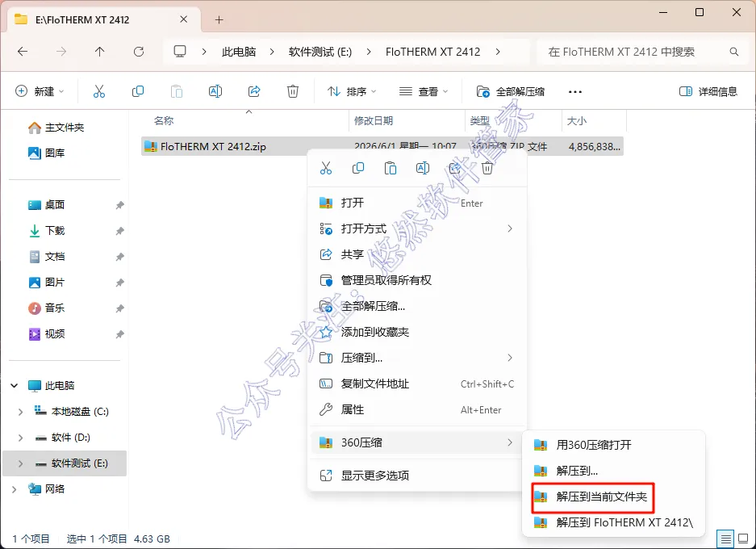Choose 解压到... in the 360 submenu

coord(613,471)
